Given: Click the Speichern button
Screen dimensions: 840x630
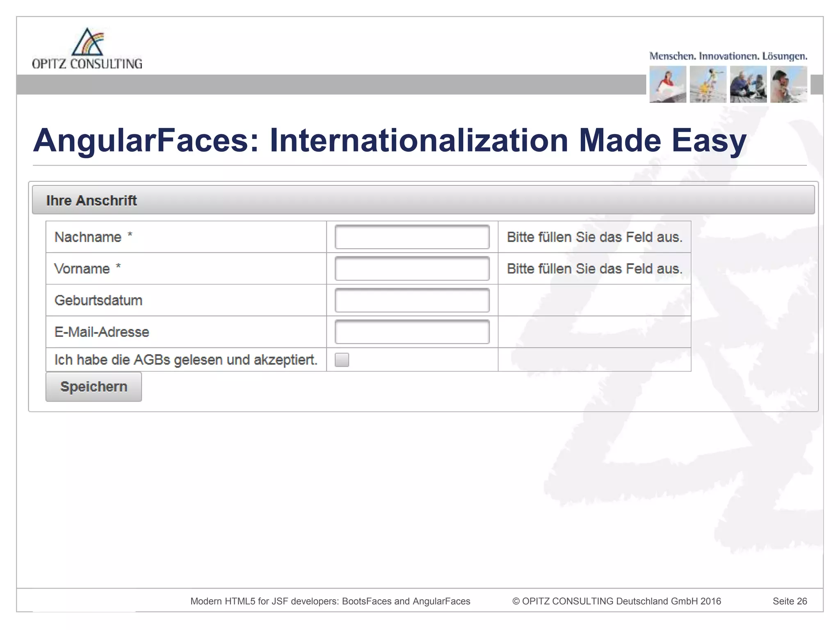Looking at the screenshot, I should 94,386.
